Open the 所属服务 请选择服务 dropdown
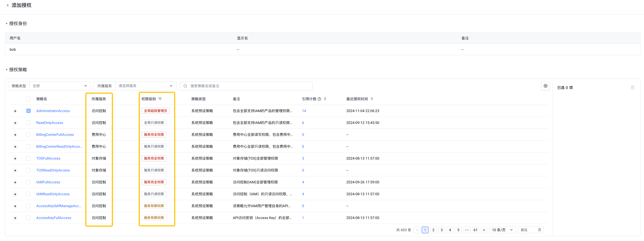The image size is (644, 241). [x=146, y=86]
